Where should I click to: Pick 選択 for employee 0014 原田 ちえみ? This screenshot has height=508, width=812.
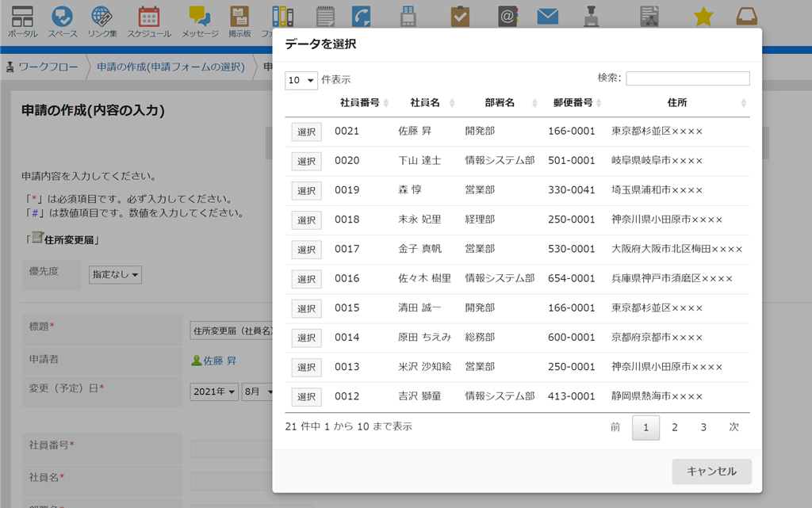point(307,338)
